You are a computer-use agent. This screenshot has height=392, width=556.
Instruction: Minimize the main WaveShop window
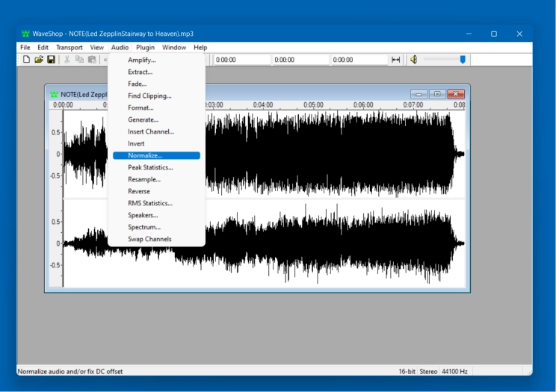point(469,34)
